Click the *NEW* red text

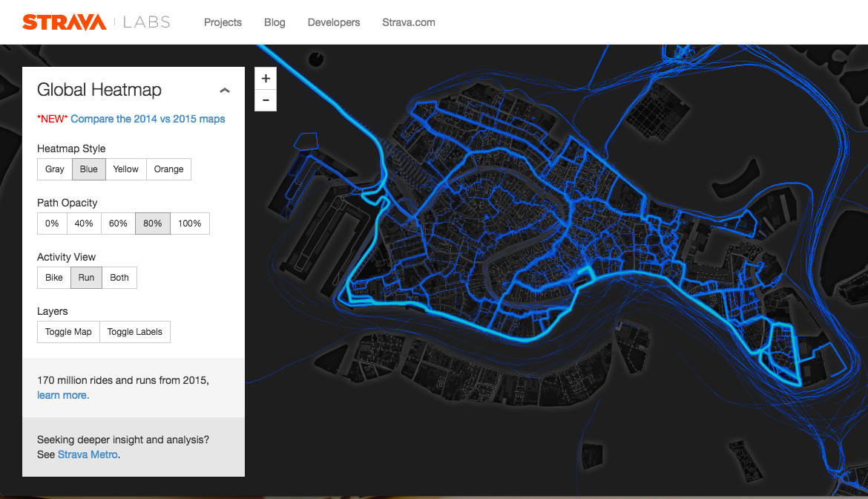coord(52,119)
